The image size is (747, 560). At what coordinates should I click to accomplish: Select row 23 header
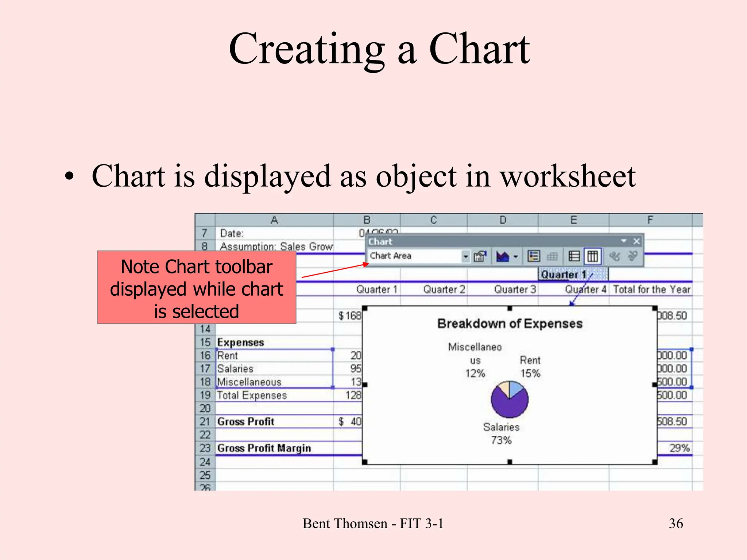click(x=205, y=448)
